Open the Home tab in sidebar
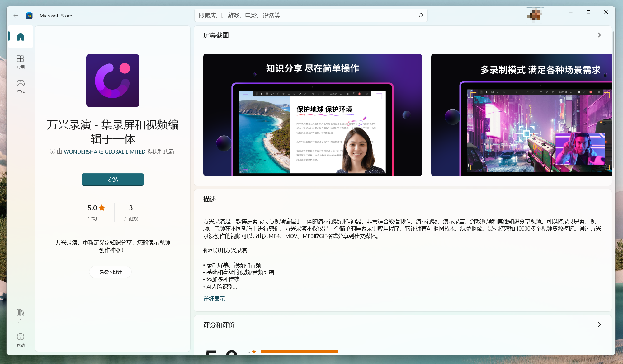 (x=21, y=37)
